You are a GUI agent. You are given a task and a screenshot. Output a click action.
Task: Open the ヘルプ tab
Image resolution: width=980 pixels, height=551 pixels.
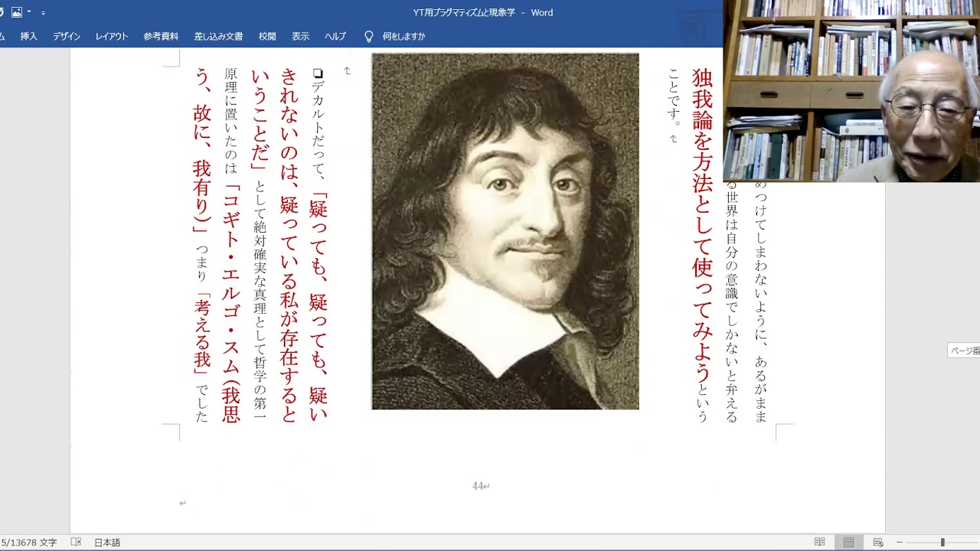tap(335, 36)
